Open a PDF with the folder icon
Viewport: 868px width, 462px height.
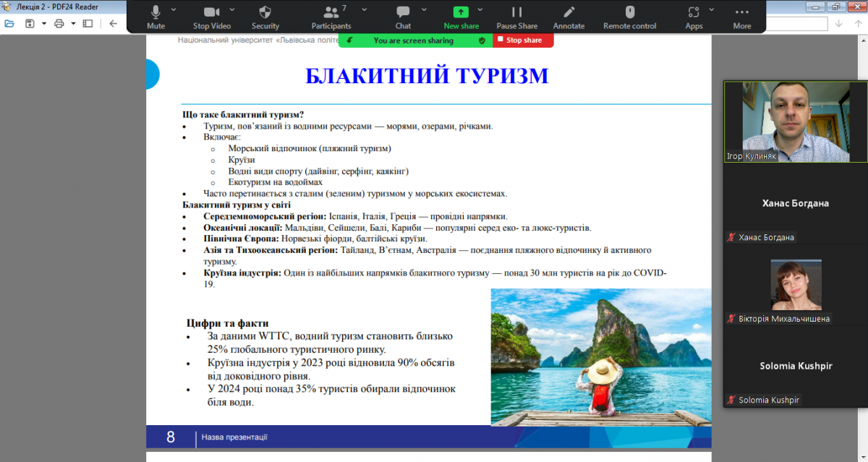(x=9, y=24)
